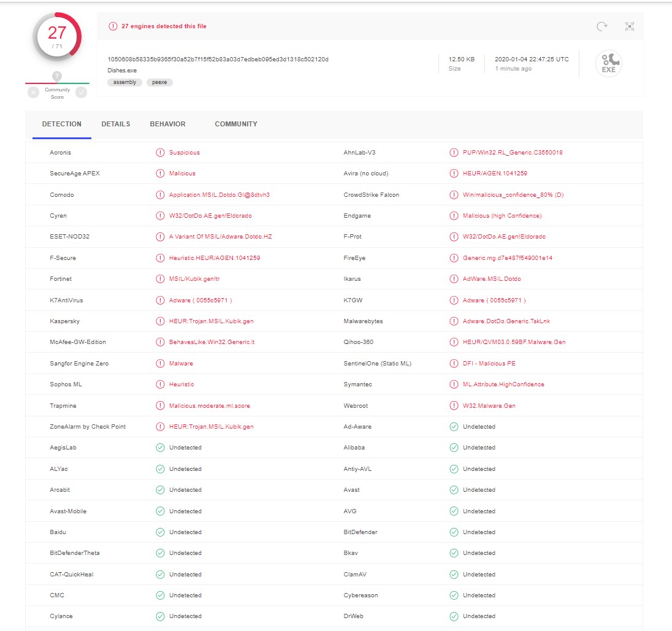This screenshot has width=672, height=631.
Task: Click the 12.50 KB size value
Action: (462, 59)
